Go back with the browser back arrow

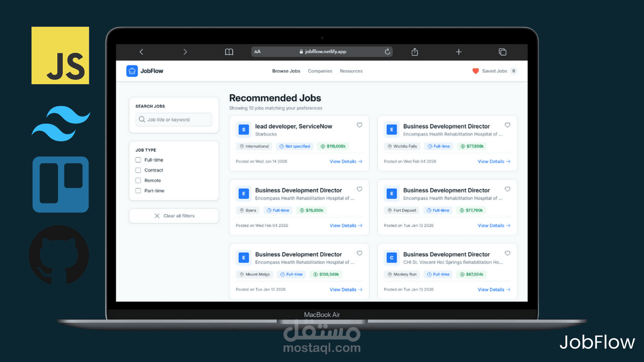pyautogui.click(x=141, y=52)
